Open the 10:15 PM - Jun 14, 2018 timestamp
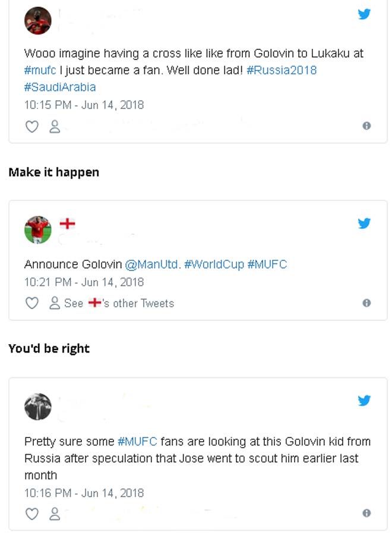 coord(84,105)
